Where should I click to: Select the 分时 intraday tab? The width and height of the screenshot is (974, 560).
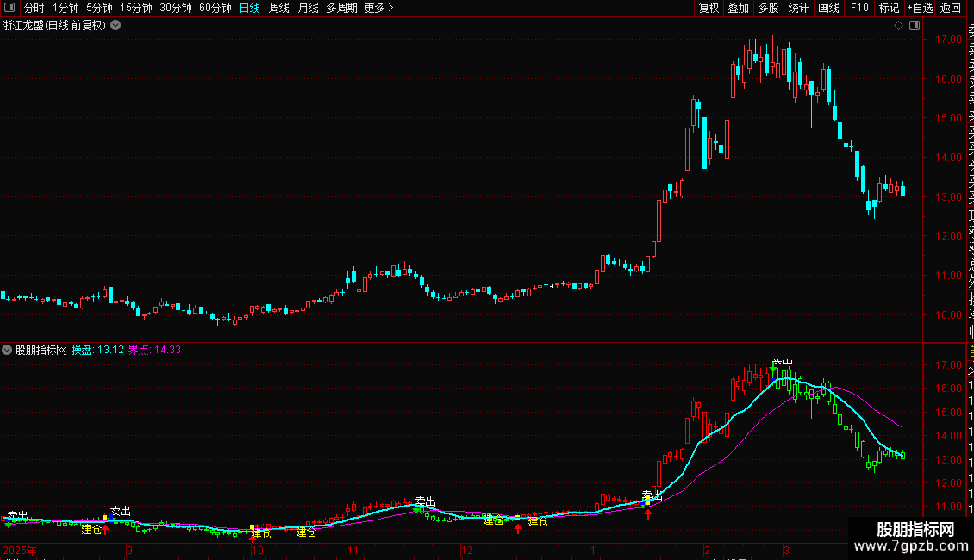(34, 8)
